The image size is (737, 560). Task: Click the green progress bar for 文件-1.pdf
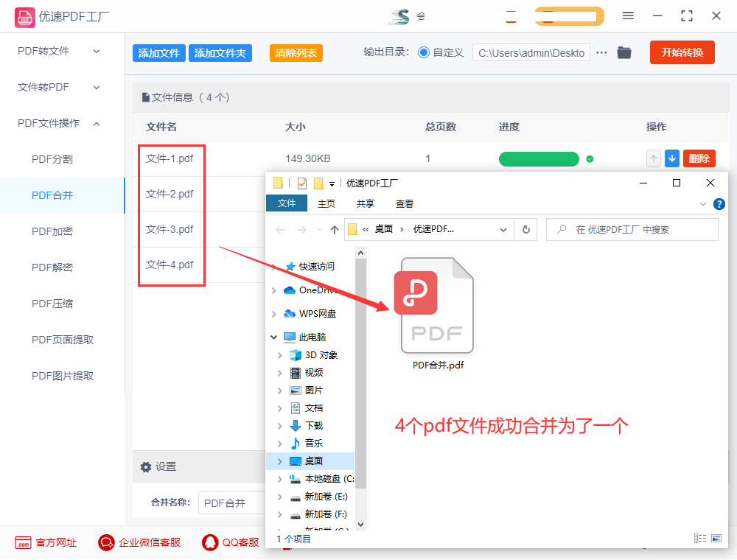[x=539, y=159]
